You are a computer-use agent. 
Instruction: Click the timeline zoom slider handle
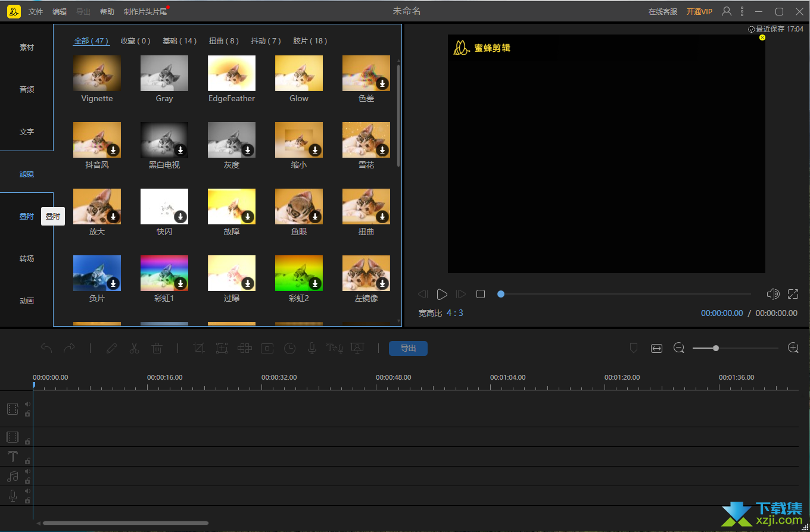[716, 348]
